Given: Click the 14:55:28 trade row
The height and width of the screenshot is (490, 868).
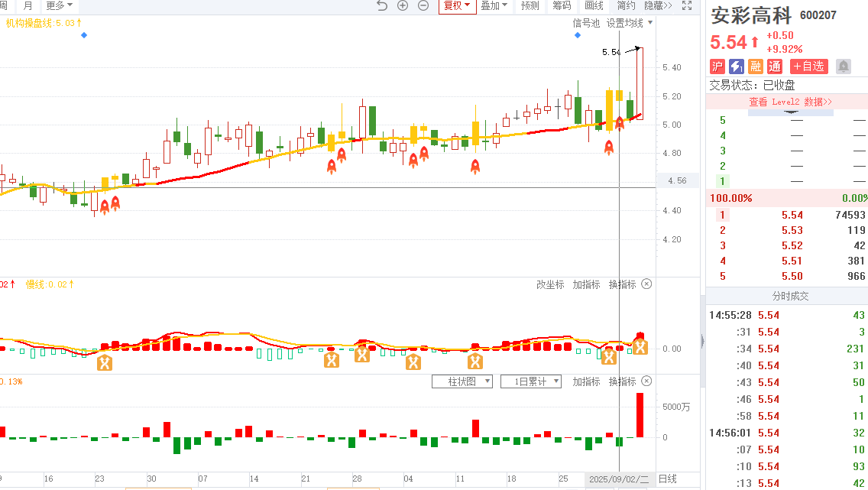Looking at the screenshot, I should (x=787, y=315).
